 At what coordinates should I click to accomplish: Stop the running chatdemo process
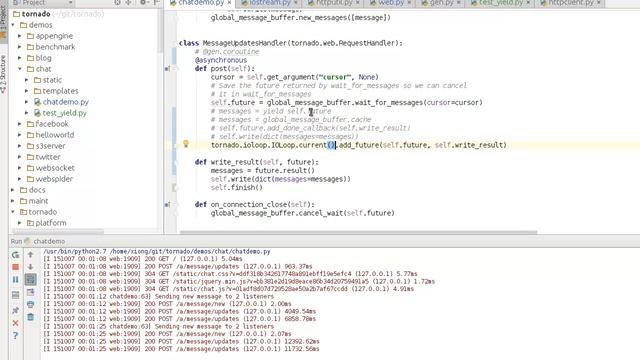point(16,267)
